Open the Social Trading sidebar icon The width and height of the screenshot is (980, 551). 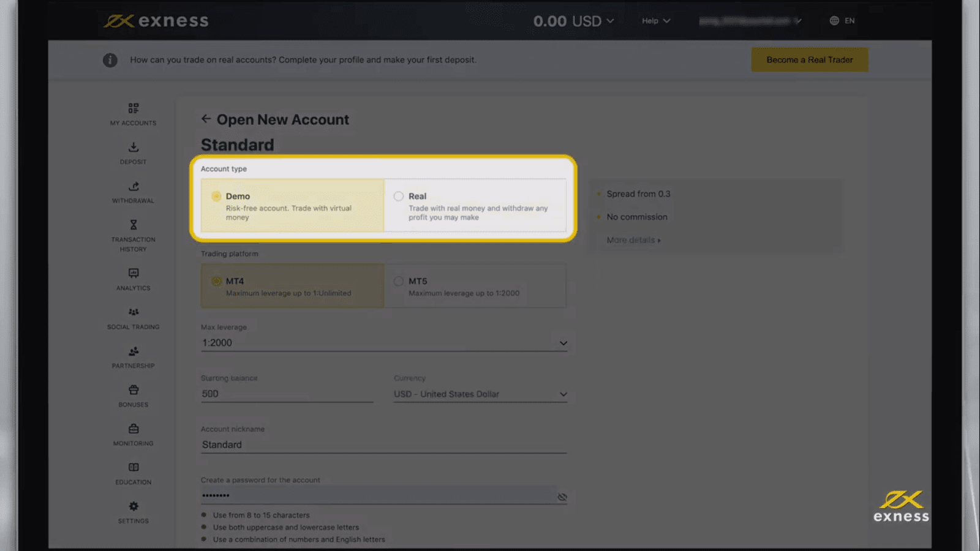pyautogui.click(x=133, y=312)
